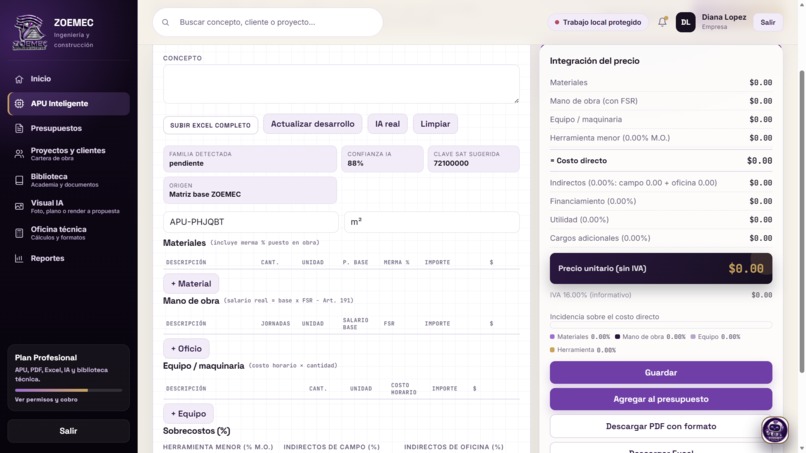
Task: Click the APU Inteligente gear icon
Action: tap(19, 104)
